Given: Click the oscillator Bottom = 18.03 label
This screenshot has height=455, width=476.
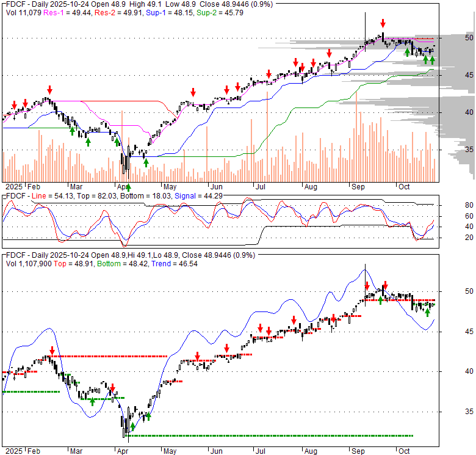Looking at the screenshot, I should point(145,196).
